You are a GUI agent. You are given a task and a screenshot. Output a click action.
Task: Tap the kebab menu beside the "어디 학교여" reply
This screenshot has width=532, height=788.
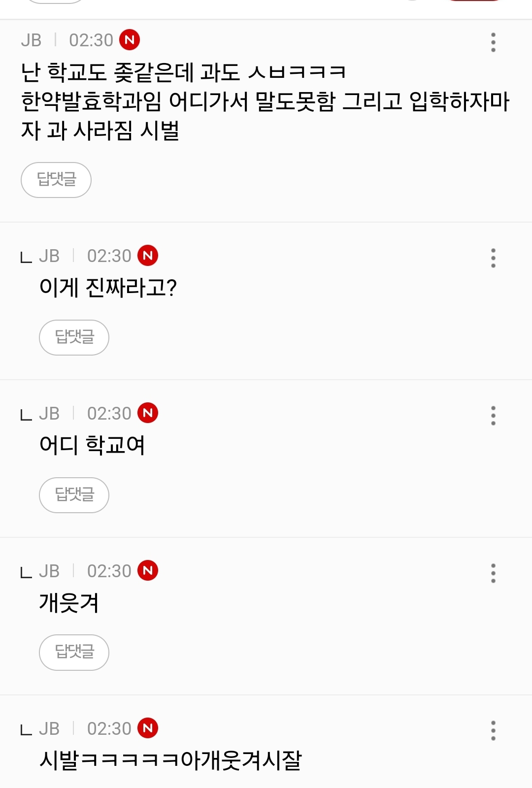[x=493, y=416]
